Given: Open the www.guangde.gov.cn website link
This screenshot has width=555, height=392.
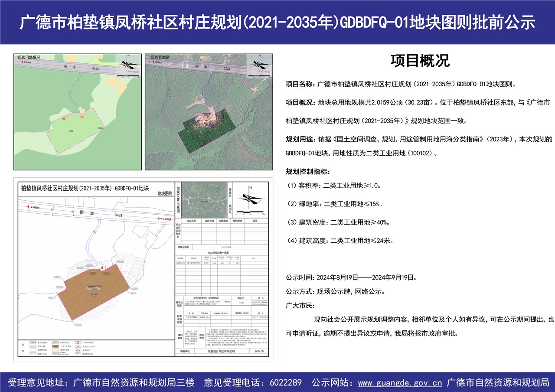Looking at the screenshot, I should click(400, 383).
